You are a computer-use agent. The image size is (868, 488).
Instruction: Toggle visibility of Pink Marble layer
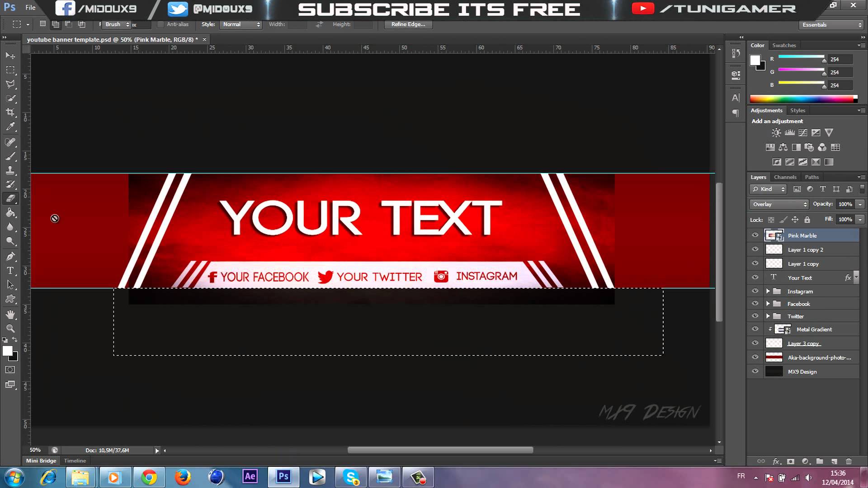[755, 235]
